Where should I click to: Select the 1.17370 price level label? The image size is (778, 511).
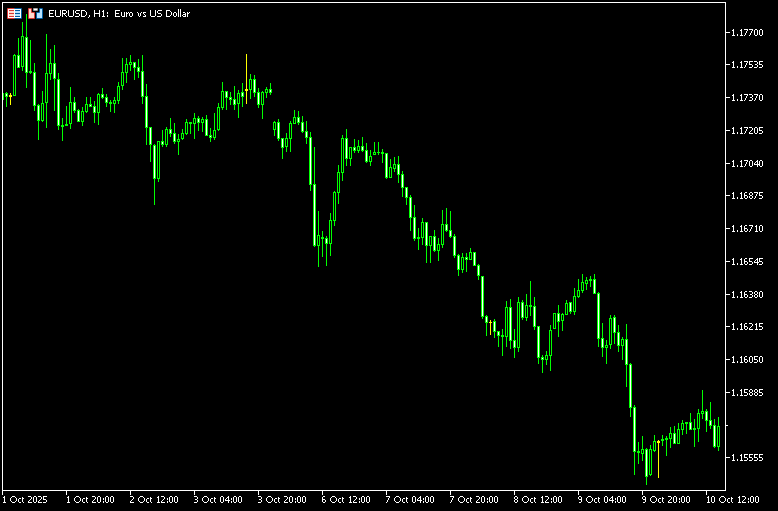[748, 98]
